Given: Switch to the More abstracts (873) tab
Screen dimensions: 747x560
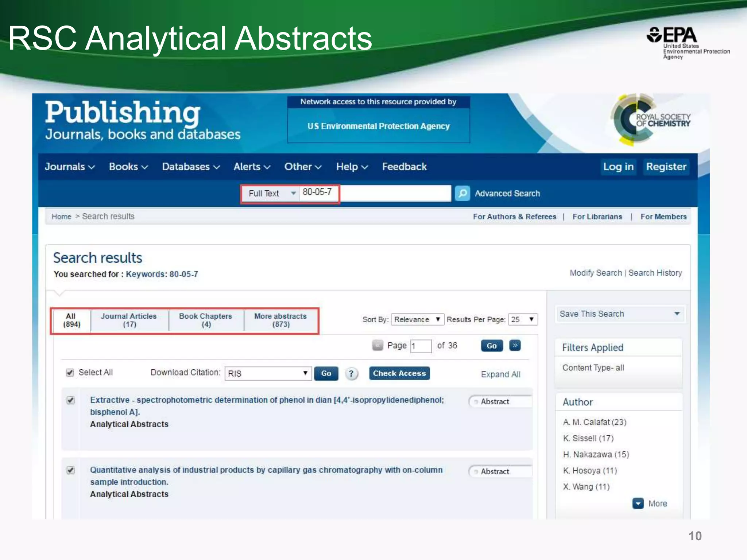Looking at the screenshot, I should tap(280, 320).
